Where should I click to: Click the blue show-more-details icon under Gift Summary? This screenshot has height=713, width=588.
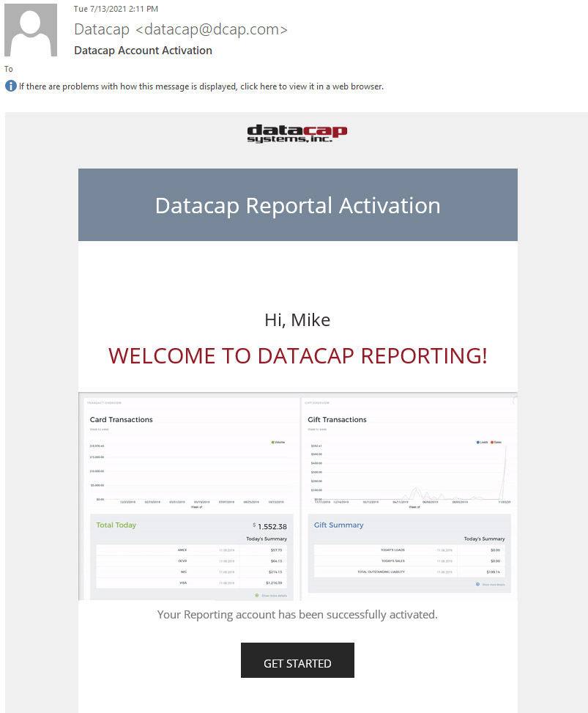tap(477, 584)
